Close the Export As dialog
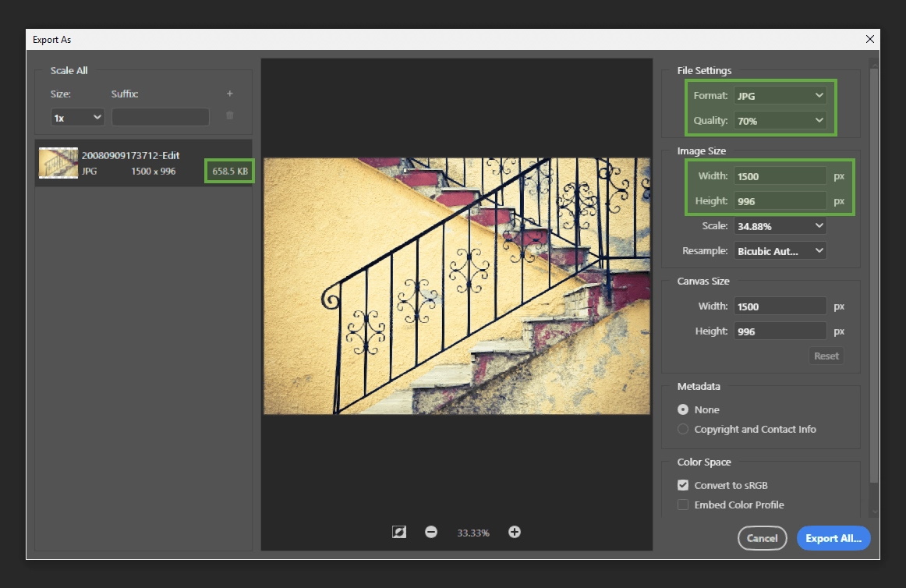 tap(869, 39)
